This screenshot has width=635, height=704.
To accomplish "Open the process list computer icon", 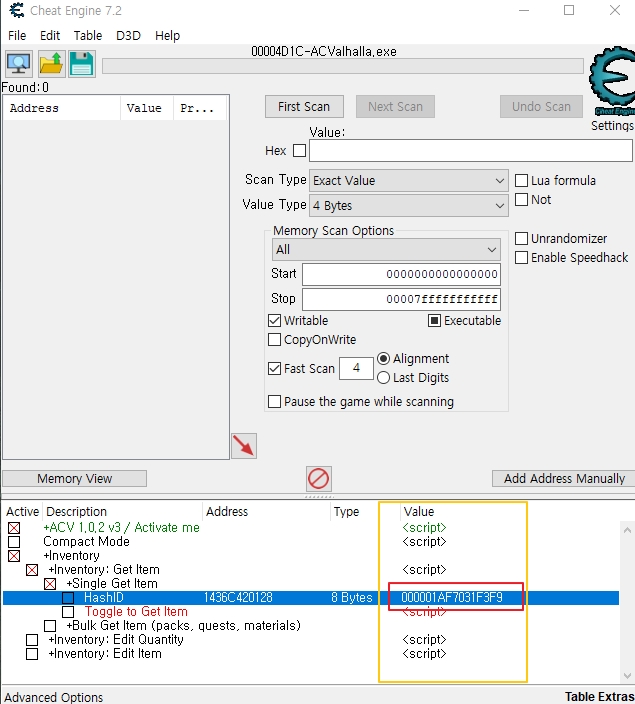I will (18, 64).
